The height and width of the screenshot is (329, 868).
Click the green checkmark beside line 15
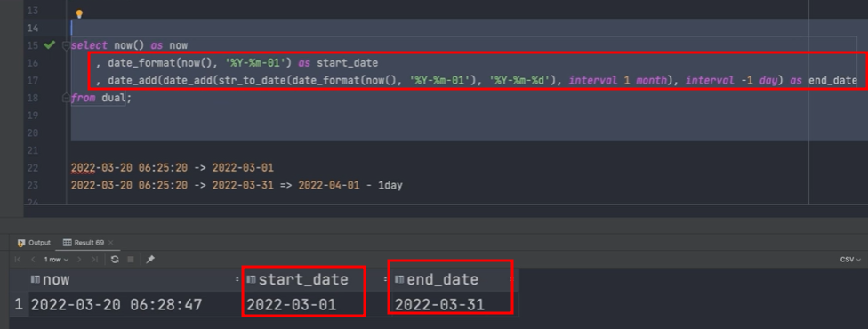(x=49, y=44)
